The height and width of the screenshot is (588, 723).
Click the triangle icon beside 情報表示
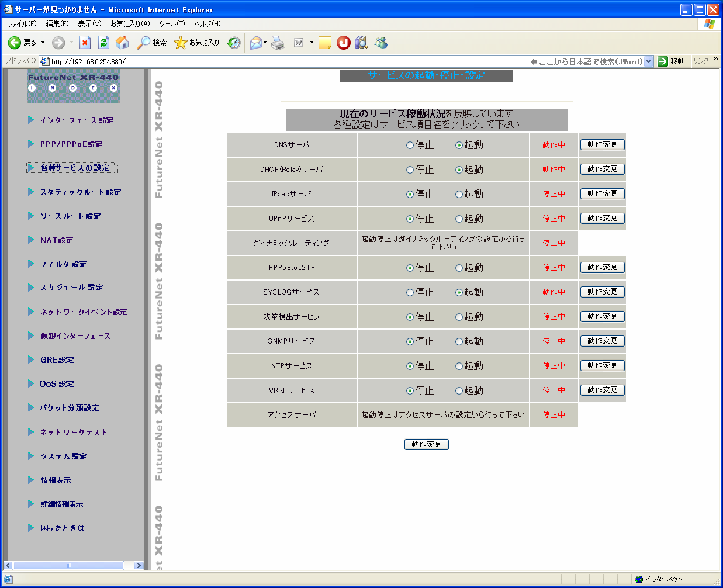tap(32, 480)
